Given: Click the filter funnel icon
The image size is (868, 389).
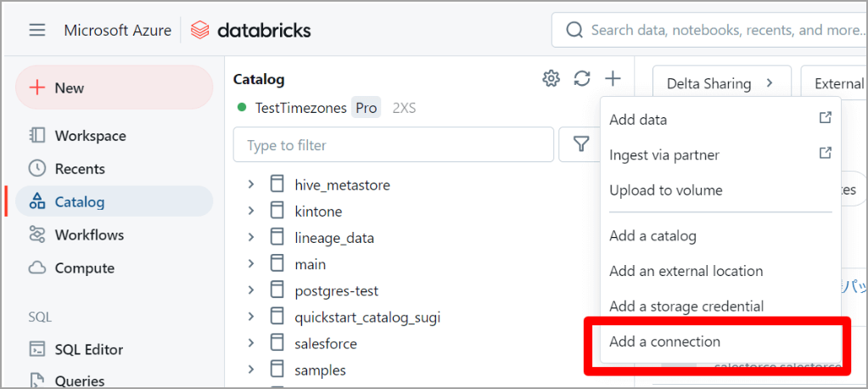Looking at the screenshot, I should [581, 145].
